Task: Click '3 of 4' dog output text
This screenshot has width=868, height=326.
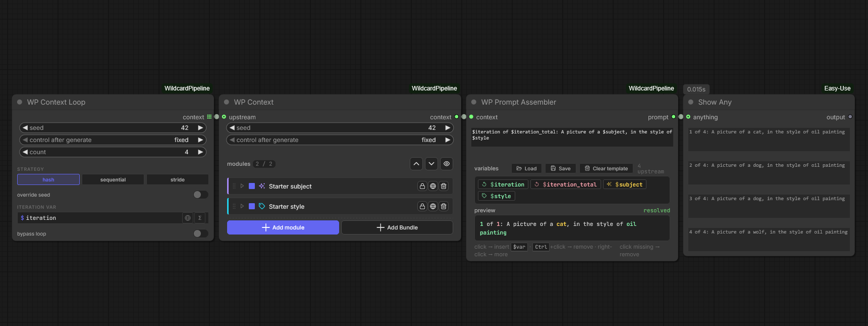Action: [x=769, y=206]
